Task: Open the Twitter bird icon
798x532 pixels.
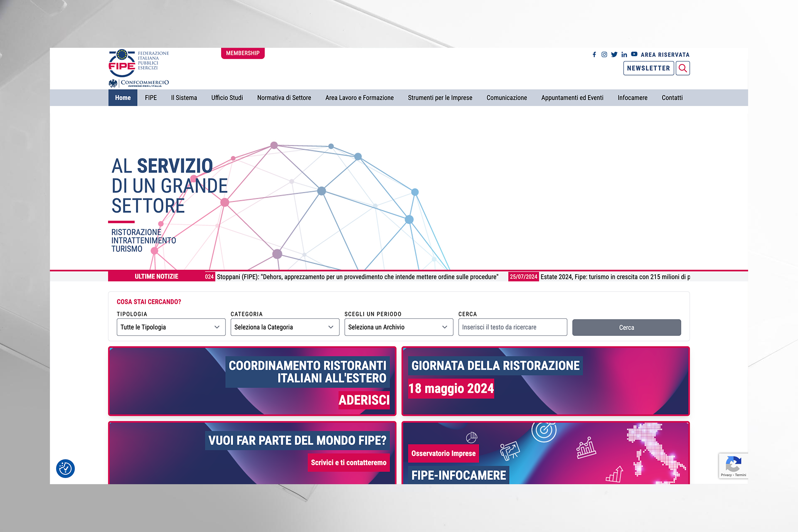Action: 614,54
